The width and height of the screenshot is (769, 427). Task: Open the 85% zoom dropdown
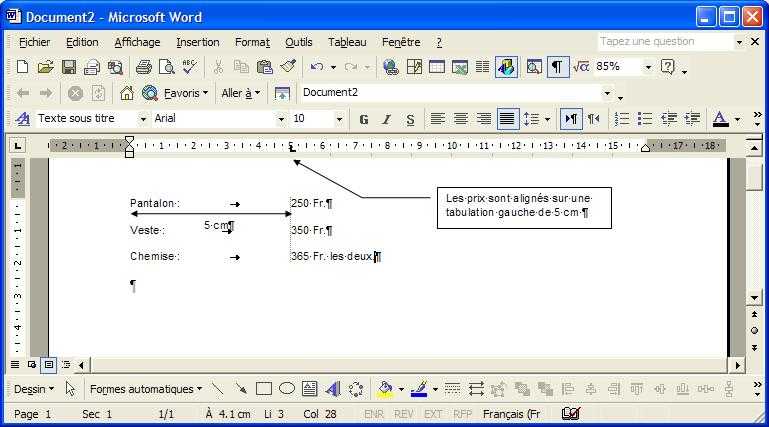point(648,67)
